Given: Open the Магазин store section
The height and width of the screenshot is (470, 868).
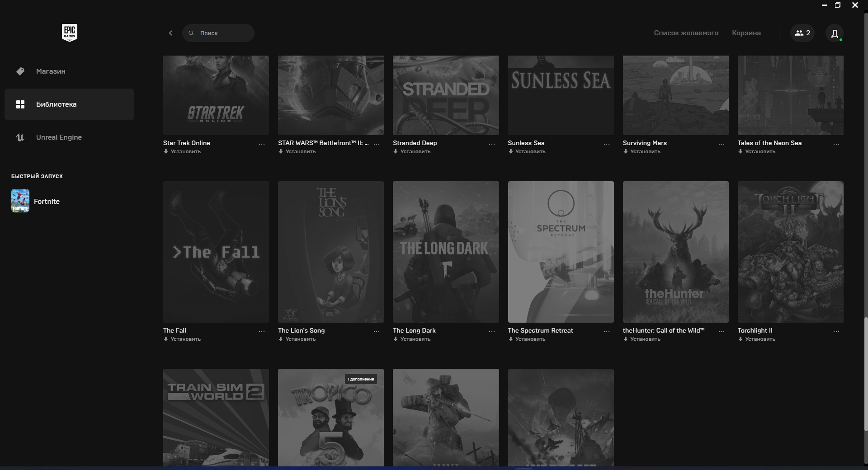Looking at the screenshot, I should tap(69, 71).
